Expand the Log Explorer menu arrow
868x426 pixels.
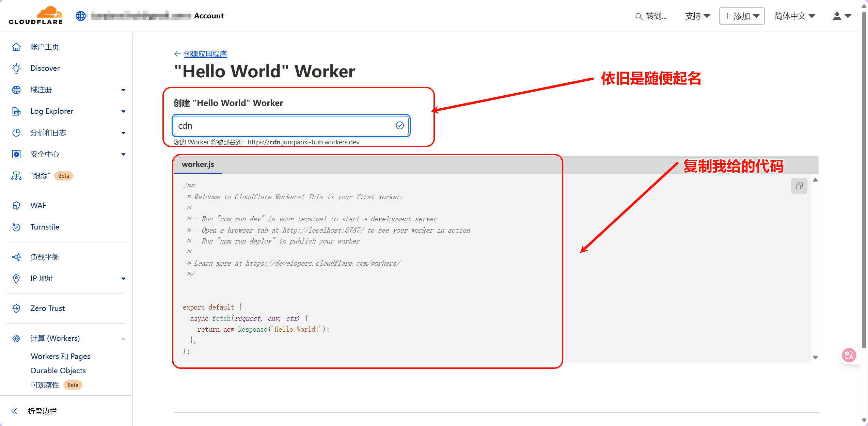tap(123, 111)
